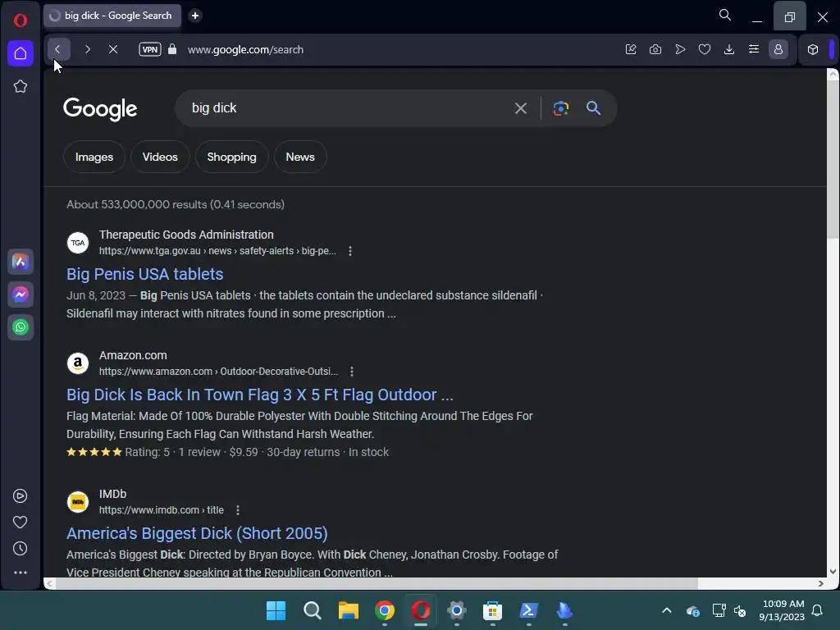Click the scroll right arrow on horizontal scrollbar
Image resolution: width=840 pixels, height=630 pixels.
point(820,583)
